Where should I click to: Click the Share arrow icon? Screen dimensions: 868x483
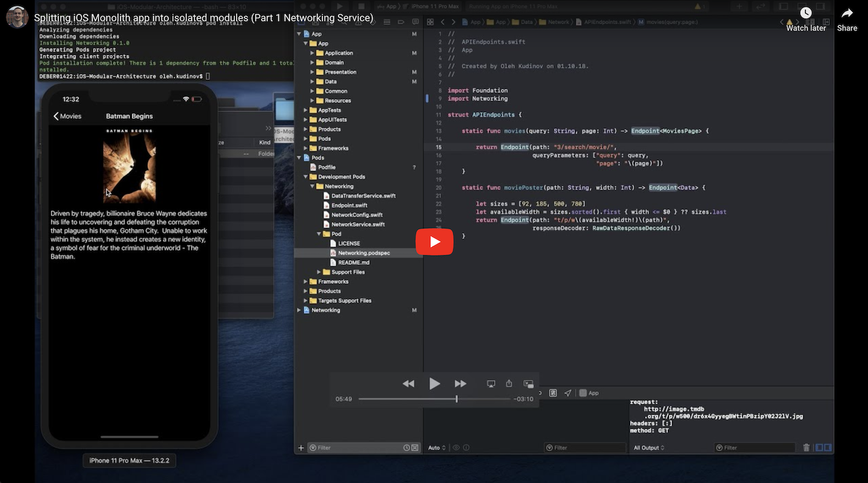(x=847, y=13)
